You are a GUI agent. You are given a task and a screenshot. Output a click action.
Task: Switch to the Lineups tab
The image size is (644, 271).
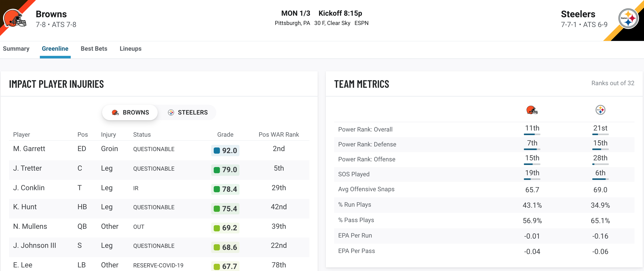130,49
